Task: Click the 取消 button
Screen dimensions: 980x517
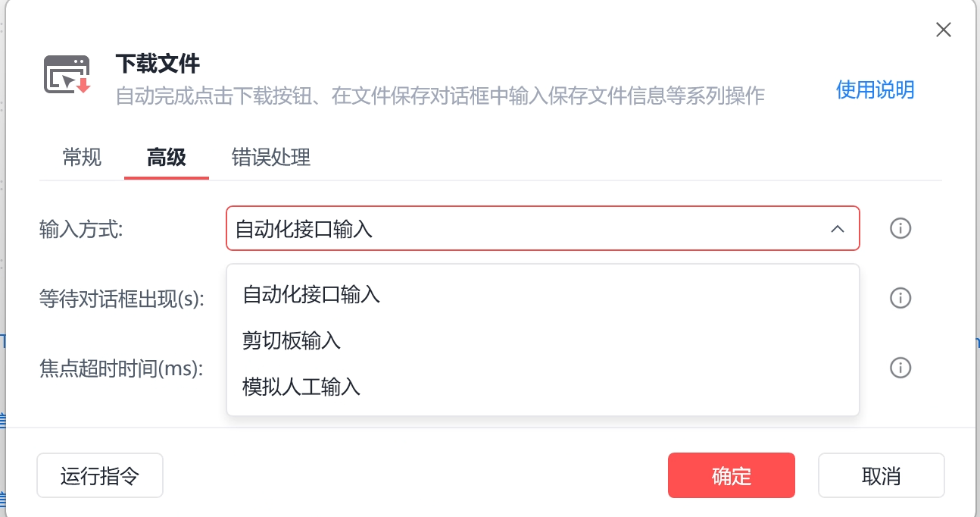Action: tap(882, 475)
